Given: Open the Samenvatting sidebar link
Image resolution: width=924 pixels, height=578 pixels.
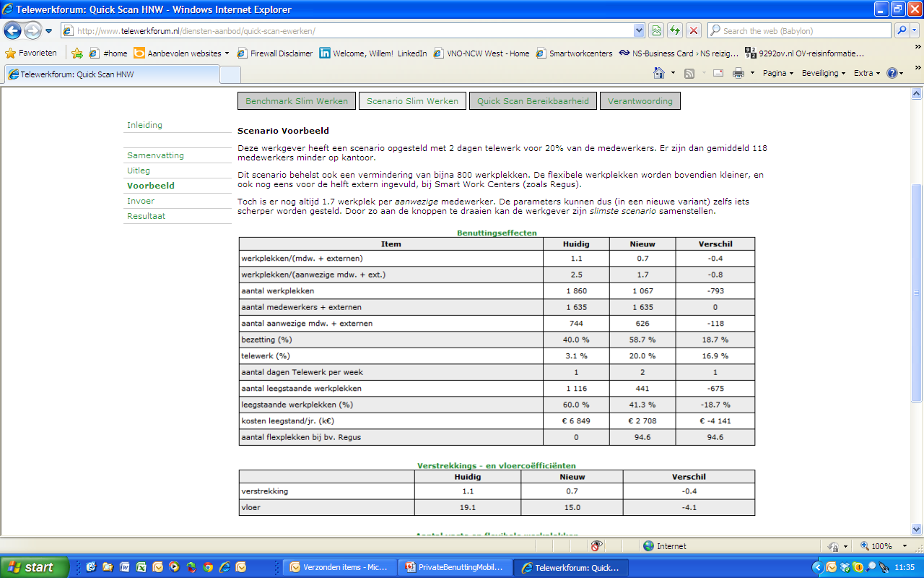Looking at the screenshot, I should click(x=155, y=155).
